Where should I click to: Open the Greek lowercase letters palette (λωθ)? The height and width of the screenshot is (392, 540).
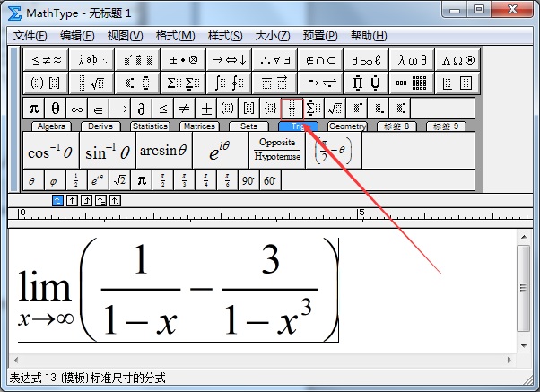[412, 60]
